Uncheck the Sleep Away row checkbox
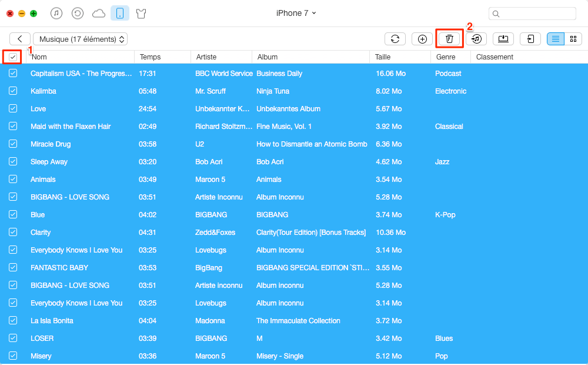588x365 pixels. (13, 161)
